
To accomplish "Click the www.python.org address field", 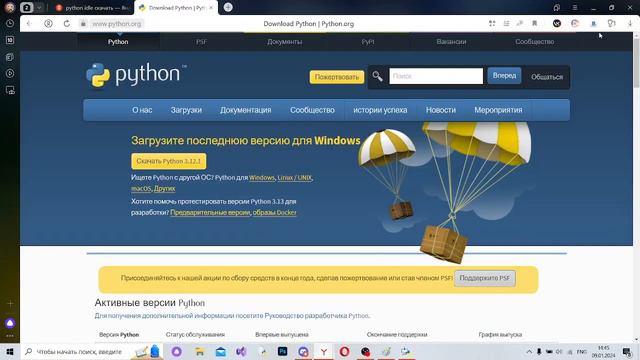I will pos(117,24).
